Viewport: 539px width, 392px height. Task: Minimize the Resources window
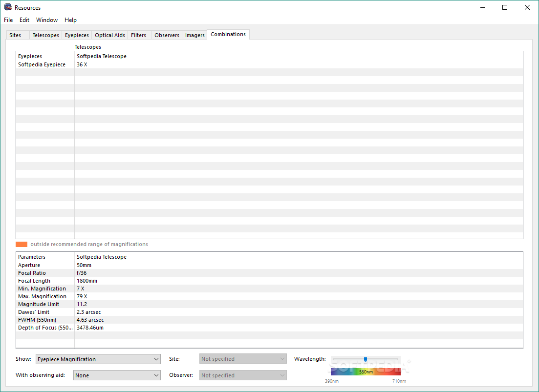click(483, 7)
